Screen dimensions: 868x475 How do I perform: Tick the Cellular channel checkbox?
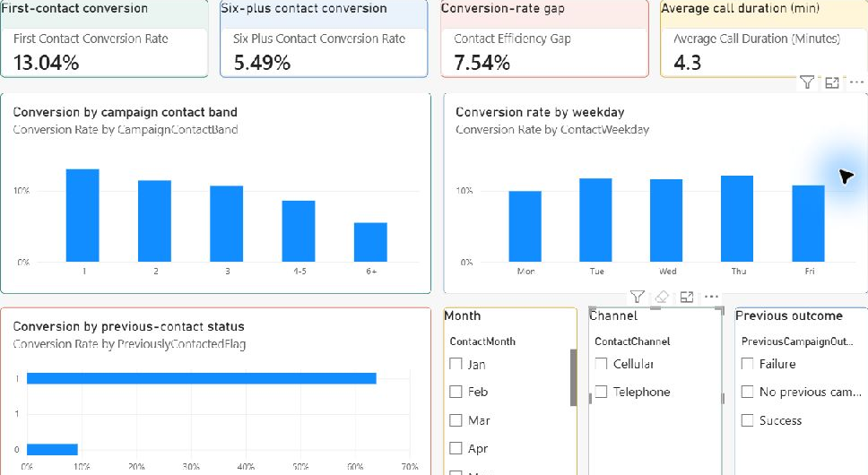(601, 363)
